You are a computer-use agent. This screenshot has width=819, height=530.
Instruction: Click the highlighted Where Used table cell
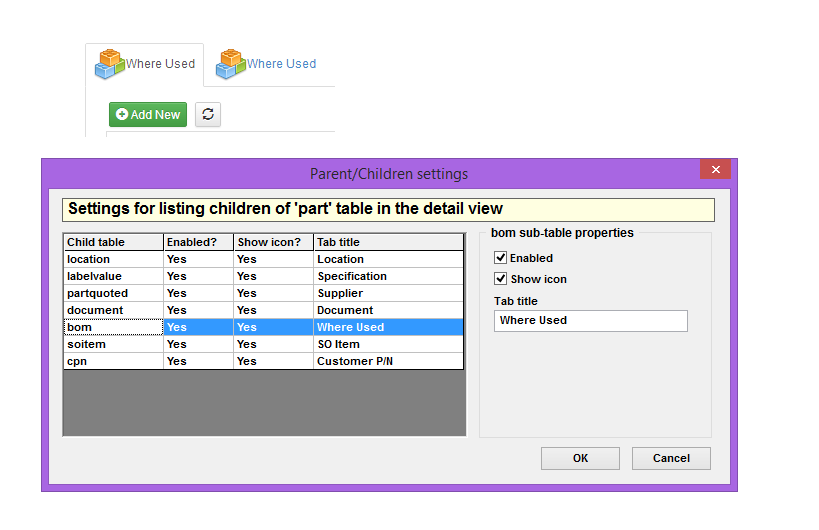click(x=389, y=327)
